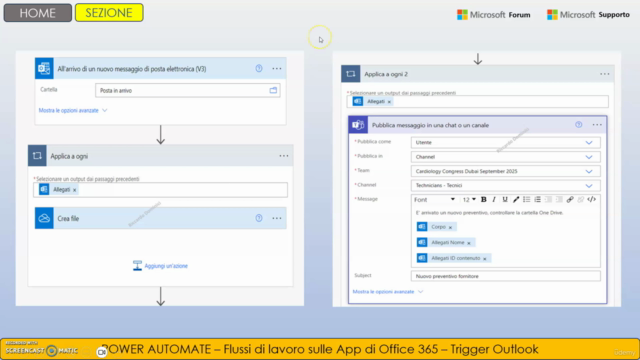This screenshot has height=360, width=640.
Task: Click text color pen icon
Action: pos(516,200)
